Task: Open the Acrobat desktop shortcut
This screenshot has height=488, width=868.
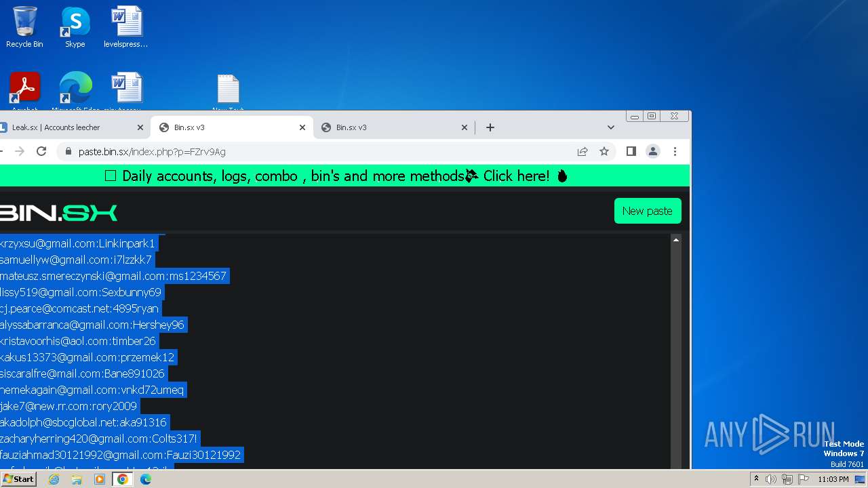Action: point(24,91)
